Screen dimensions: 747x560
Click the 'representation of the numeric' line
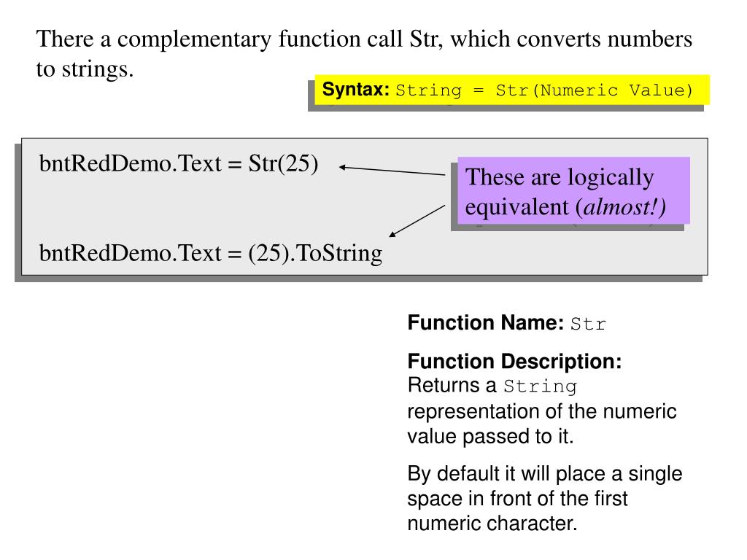[542, 411]
